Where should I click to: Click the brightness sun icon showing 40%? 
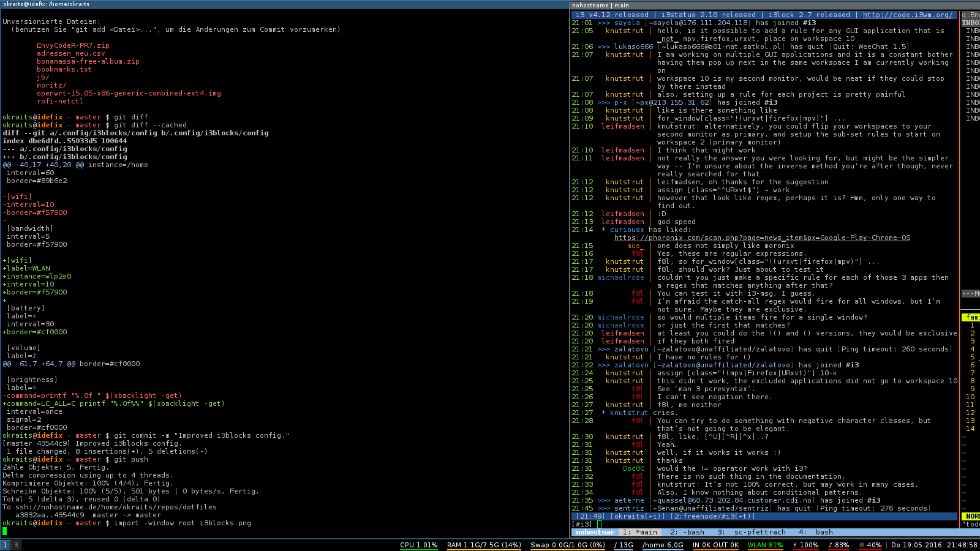862,545
